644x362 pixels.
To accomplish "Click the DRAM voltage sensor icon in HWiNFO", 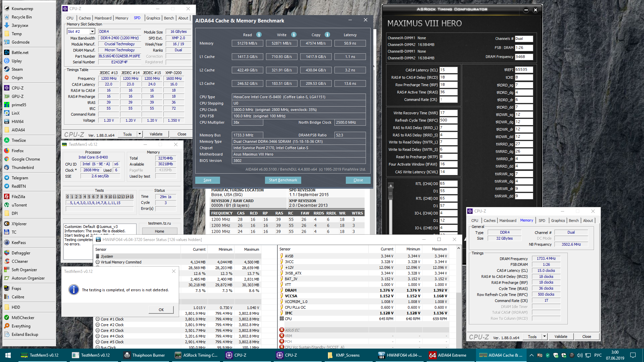I will (282, 290).
